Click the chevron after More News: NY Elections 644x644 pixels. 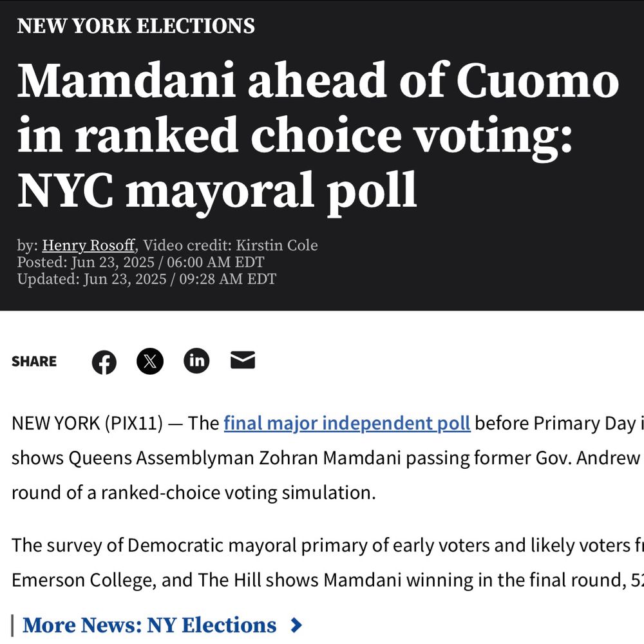tap(296, 625)
